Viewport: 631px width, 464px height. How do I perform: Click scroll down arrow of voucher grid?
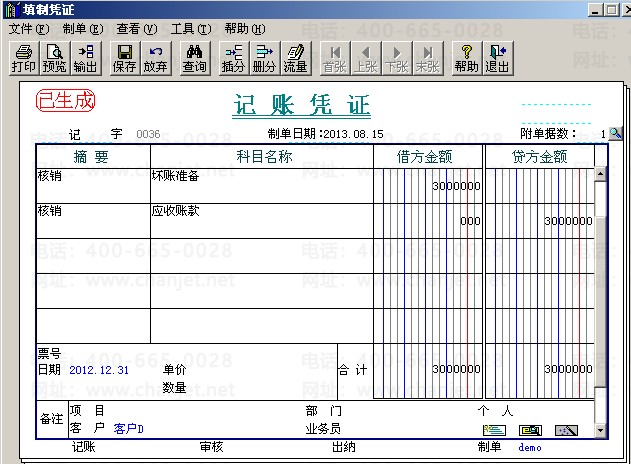click(x=600, y=431)
